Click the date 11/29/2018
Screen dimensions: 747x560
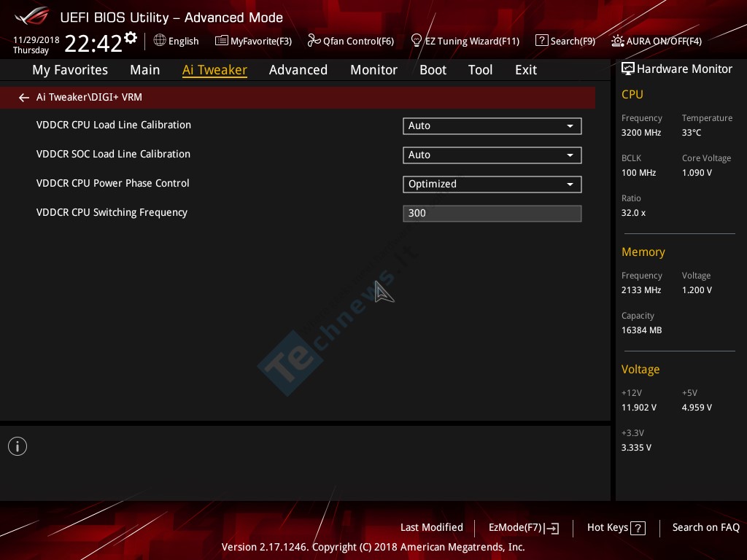(36, 39)
